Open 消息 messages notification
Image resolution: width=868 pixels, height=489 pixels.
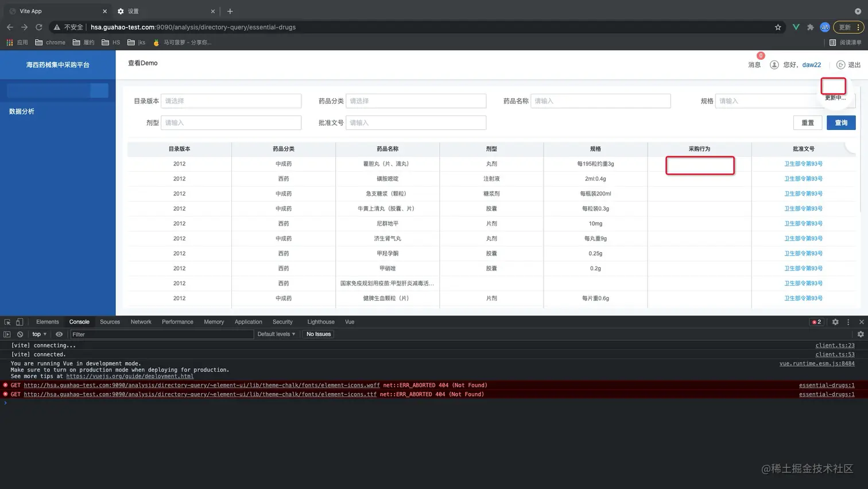click(x=754, y=65)
